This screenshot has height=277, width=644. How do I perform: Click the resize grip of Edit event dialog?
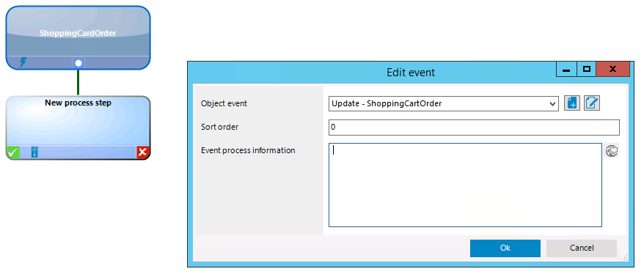[x=625, y=258]
